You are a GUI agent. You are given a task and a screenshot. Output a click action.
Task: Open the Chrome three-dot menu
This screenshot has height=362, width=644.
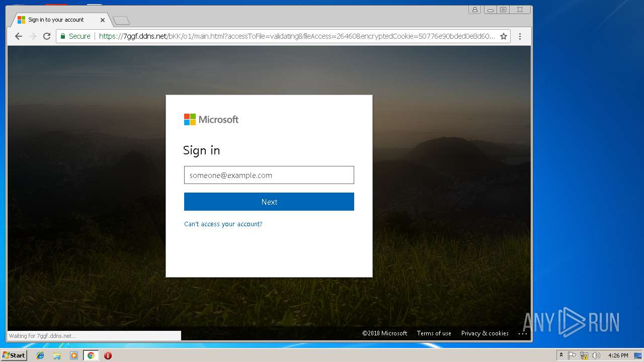pos(520,36)
